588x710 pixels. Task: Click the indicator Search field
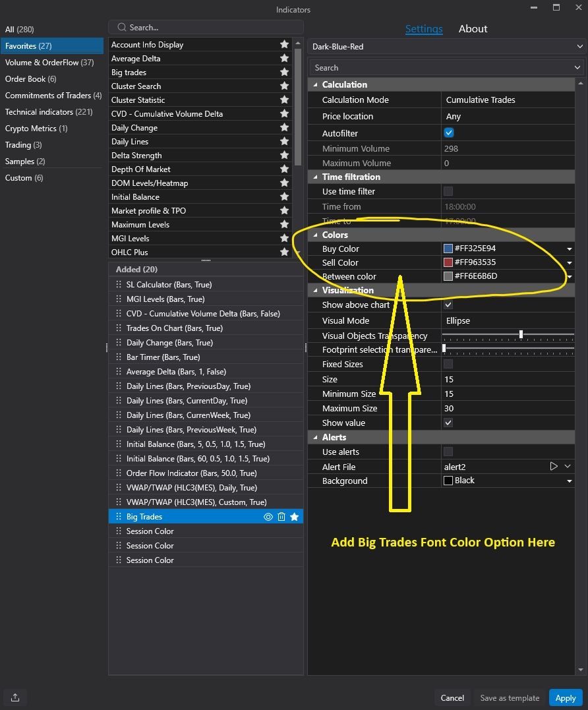pos(206,27)
